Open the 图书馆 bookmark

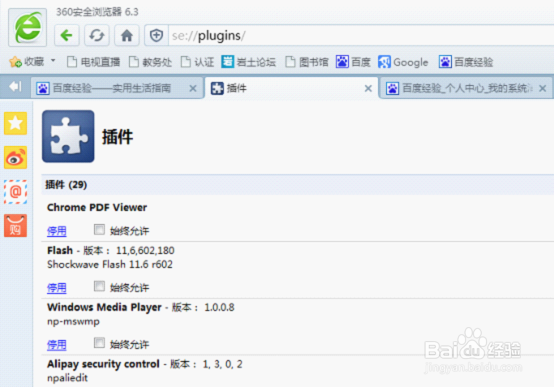click(306, 62)
